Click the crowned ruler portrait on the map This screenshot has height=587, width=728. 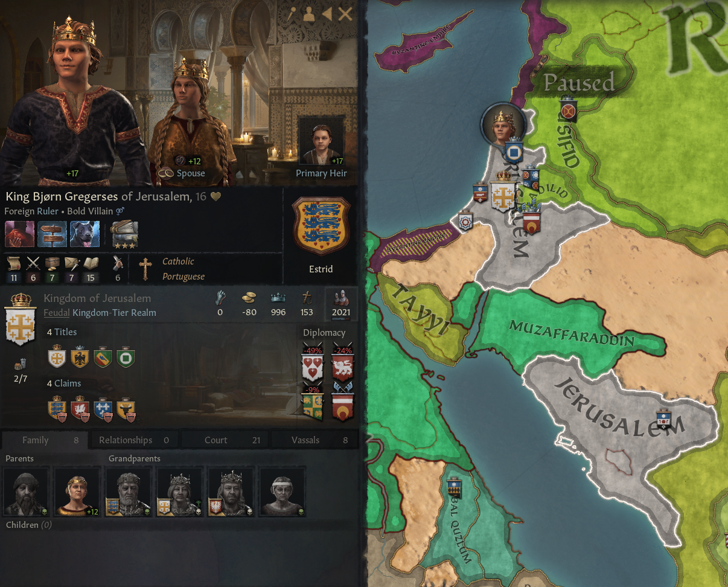(x=502, y=124)
